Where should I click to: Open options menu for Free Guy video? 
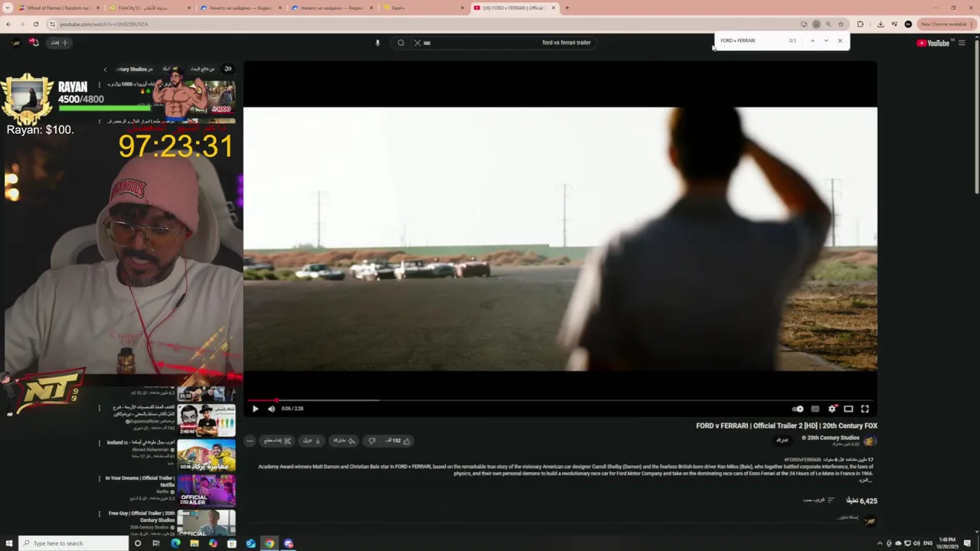(x=99, y=514)
